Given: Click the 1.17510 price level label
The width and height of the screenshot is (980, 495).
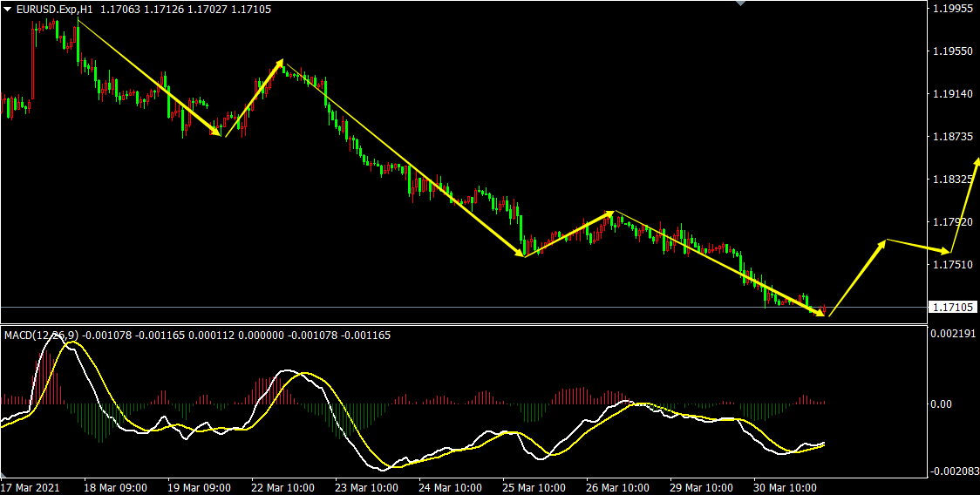Looking at the screenshot, I should 953,264.
